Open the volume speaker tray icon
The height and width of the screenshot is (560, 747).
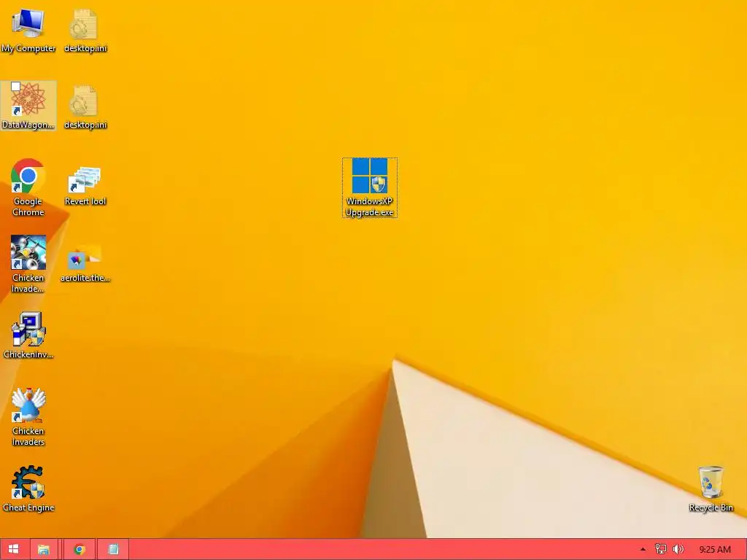click(x=678, y=550)
